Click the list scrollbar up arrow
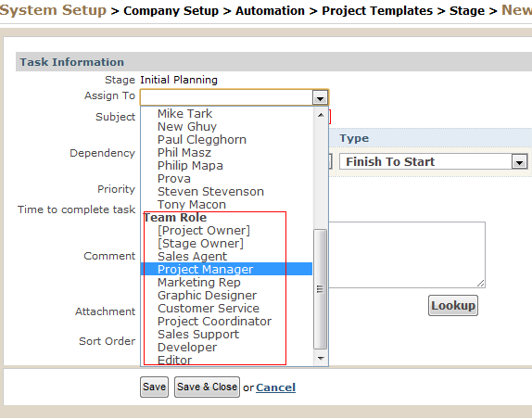 321,115
